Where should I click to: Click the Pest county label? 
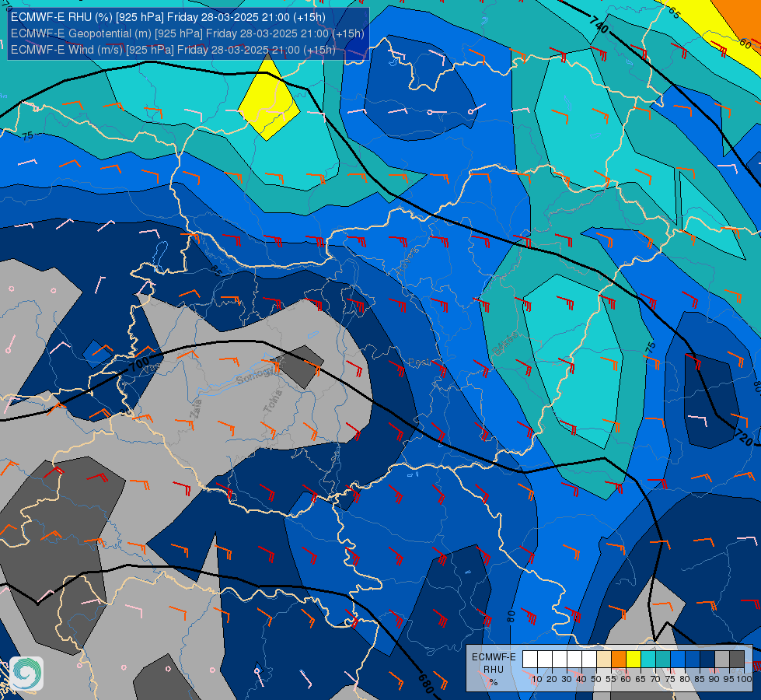tap(418, 362)
